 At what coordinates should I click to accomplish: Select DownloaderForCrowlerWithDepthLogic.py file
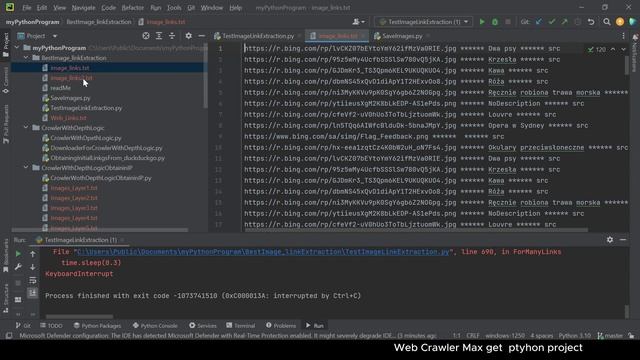pyautogui.click(x=106, y=148)
